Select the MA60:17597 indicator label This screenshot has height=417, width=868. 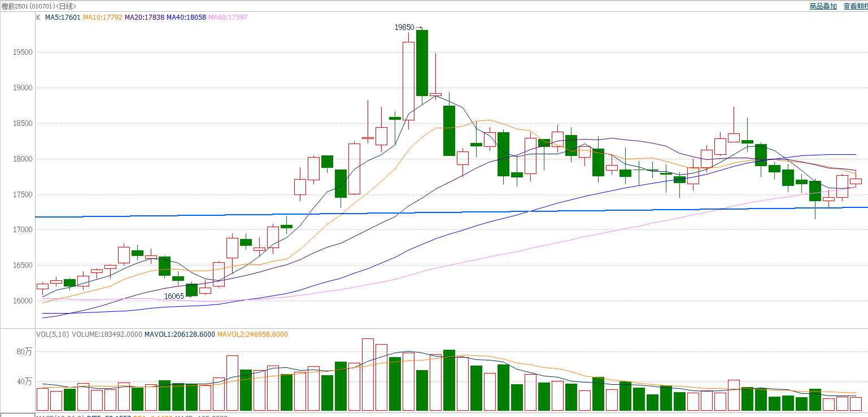coord(228,18)
